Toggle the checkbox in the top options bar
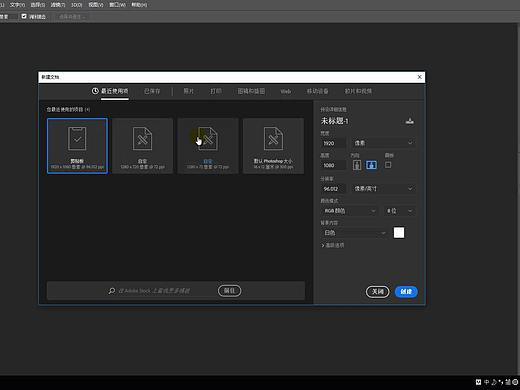This screenshot has width=520, height=390. [x=24, y=16]
